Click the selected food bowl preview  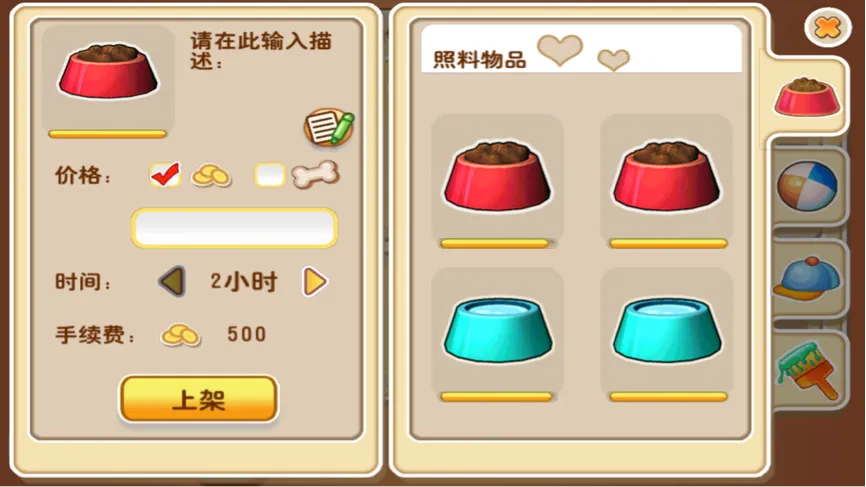(x=108, y=77)
